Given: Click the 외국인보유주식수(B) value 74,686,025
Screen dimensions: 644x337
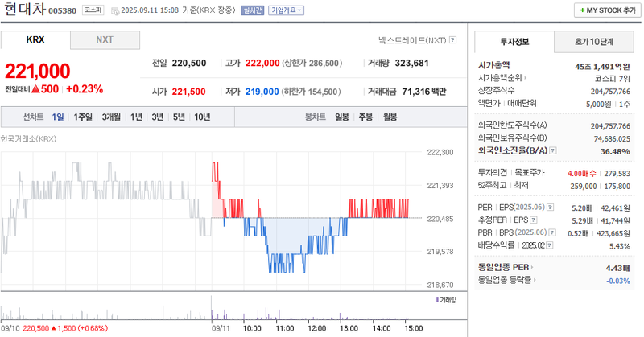Looking at the screenshot, I should tap(612, 138).
